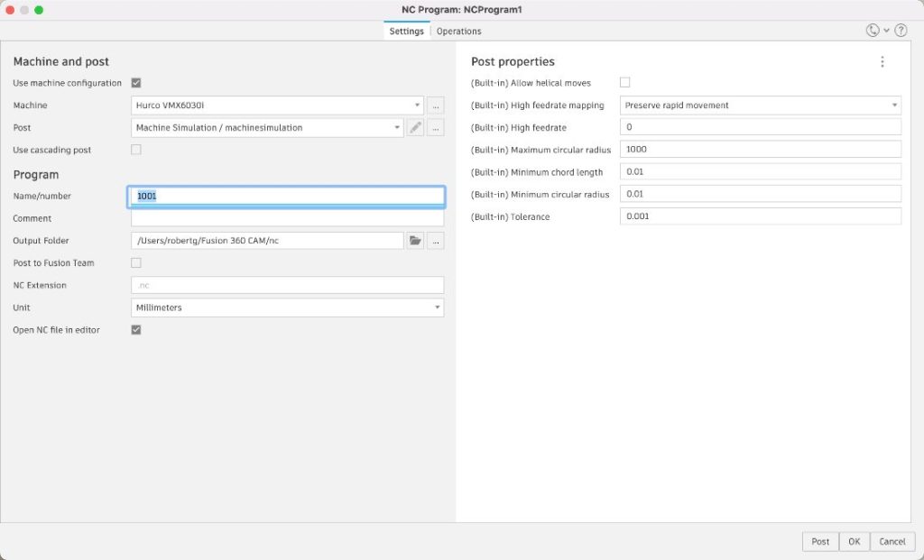Screen dimensions: 924x560
Task: Select the Settings tab
Action: 406,32
